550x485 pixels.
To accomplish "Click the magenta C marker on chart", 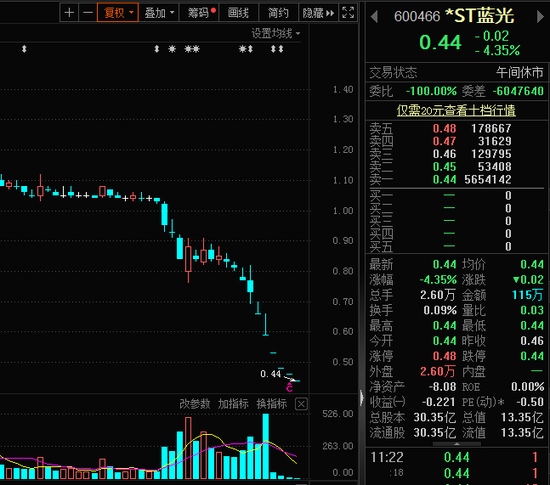I will [289, 388].
